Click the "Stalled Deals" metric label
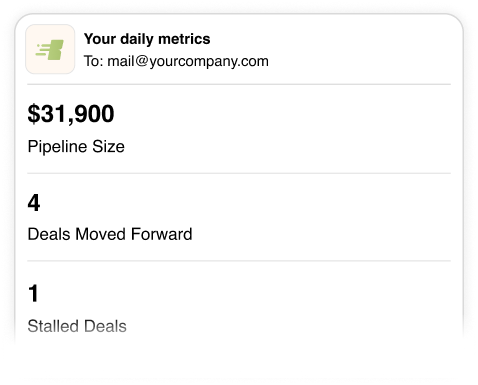Viewport: 478px width, 385px height. 77,326
